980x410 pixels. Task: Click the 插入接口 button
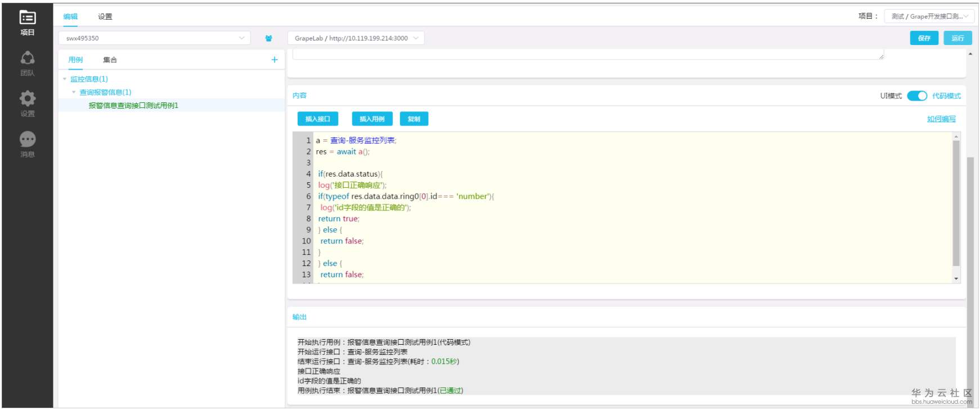click(318, 119)
